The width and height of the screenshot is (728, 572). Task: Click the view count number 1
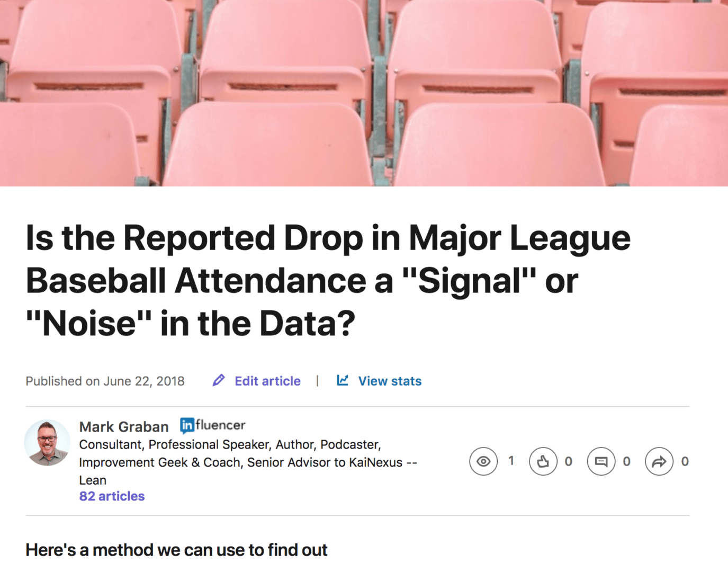(x=511, y=461)
